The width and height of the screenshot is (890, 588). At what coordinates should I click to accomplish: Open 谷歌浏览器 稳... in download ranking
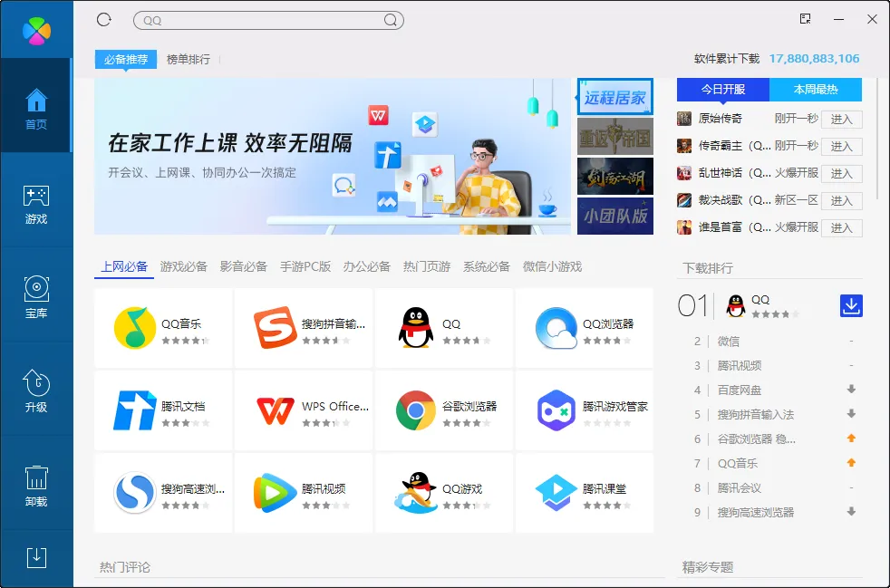756,439
